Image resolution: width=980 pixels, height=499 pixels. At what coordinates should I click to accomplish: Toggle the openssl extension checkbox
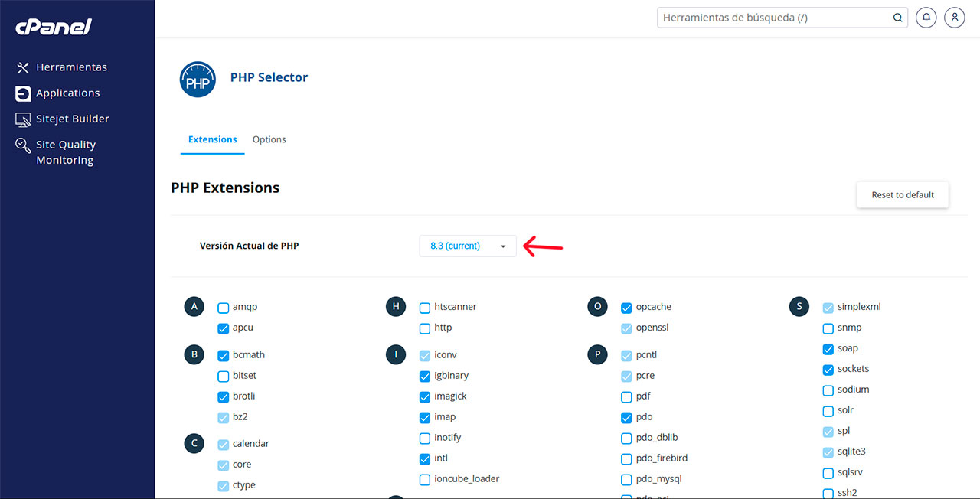626,328
